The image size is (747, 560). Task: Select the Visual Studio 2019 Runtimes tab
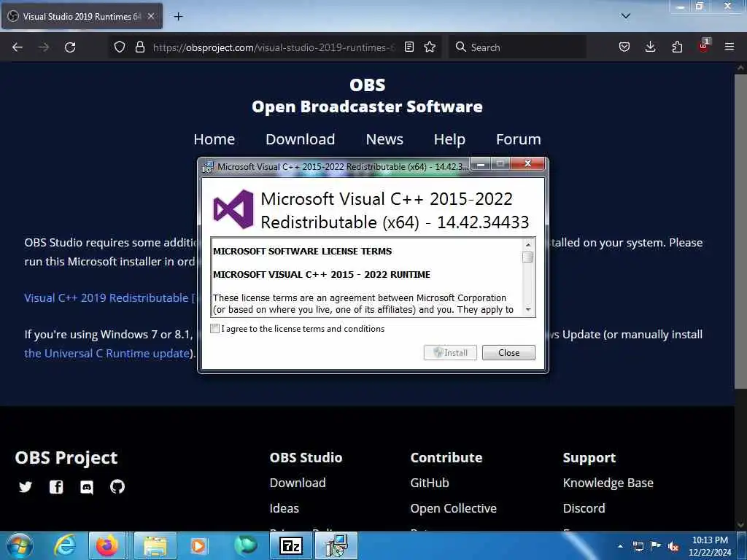82,16
